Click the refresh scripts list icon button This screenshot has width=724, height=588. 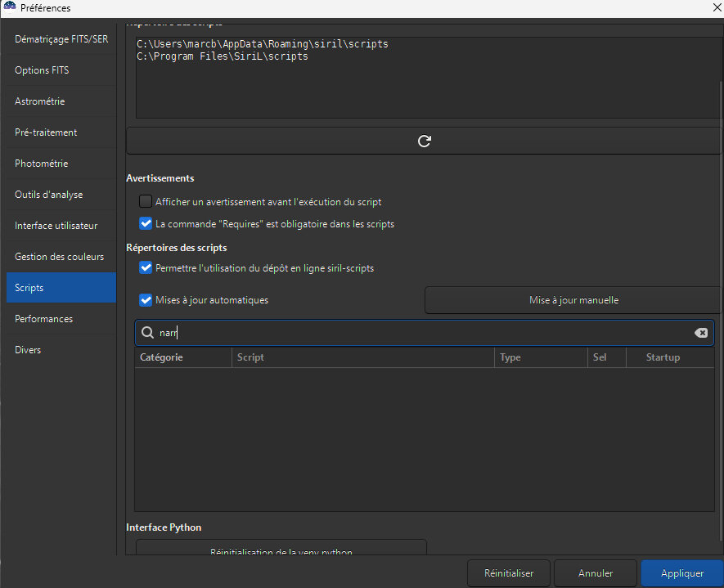(424, 141)
